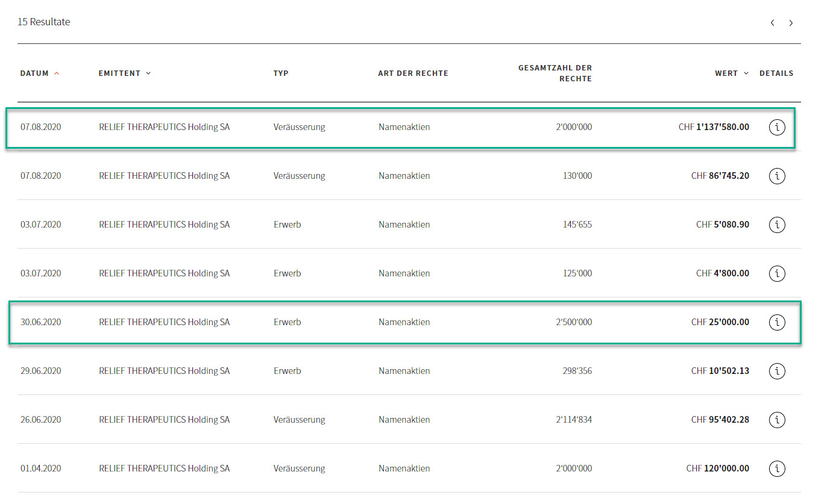Open info icon for CHF 86'745.20 row
This screenshot has height=504, width=836.
pyautogui.click(x=777, y=176)
